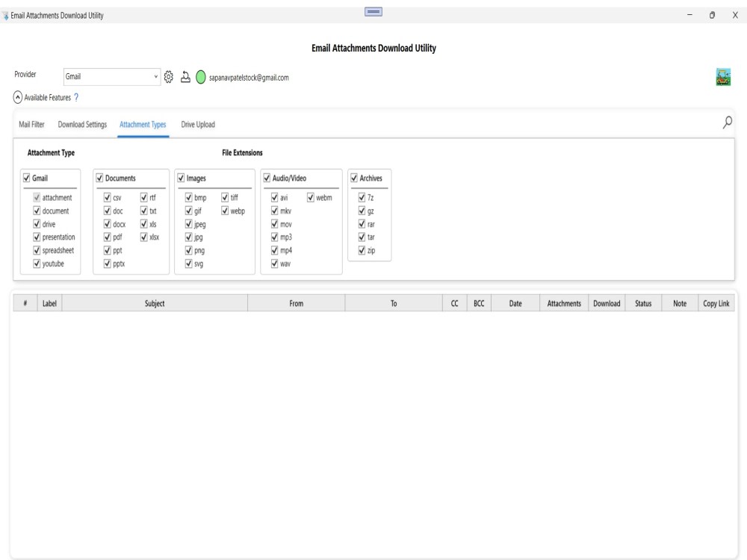Click the sapanavpatelstock@gmail.com account text
Screen dimensions: 747x560
(x=249, y=78)
